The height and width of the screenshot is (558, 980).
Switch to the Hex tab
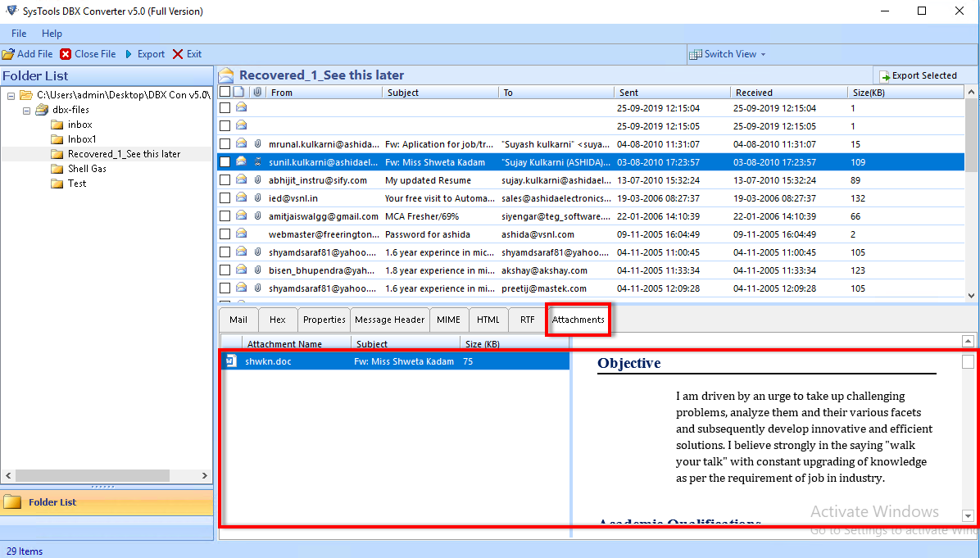click(x=278, y=320)
